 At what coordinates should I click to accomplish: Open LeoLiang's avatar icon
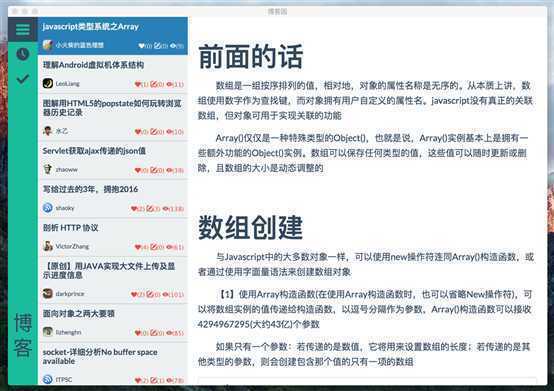tap(48, 83)
